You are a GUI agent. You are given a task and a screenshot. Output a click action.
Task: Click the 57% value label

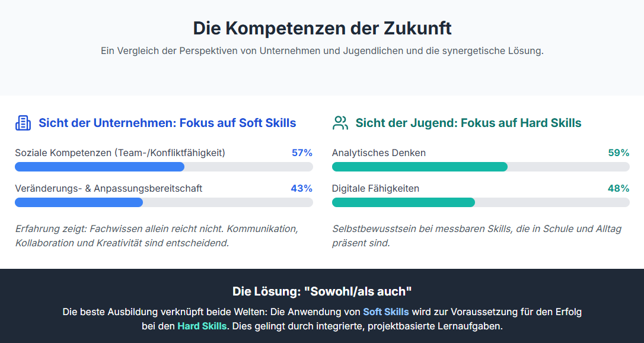[302, 153]
